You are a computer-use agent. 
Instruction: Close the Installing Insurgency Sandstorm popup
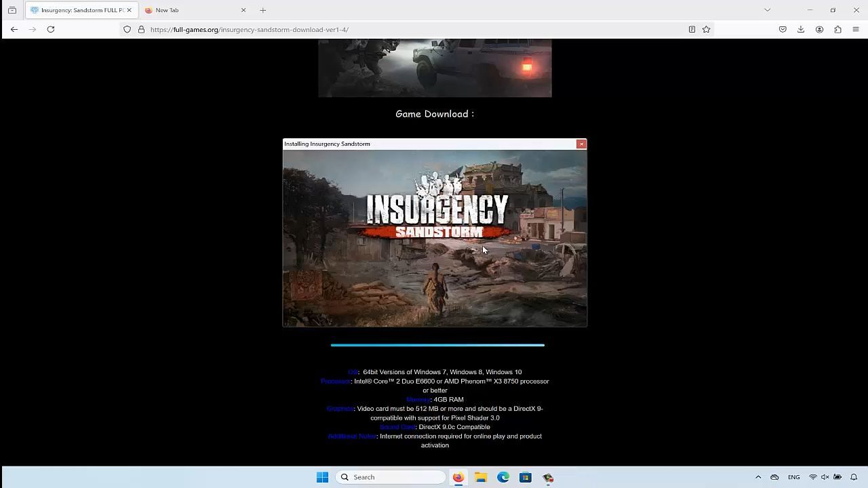tap(581, 144)
